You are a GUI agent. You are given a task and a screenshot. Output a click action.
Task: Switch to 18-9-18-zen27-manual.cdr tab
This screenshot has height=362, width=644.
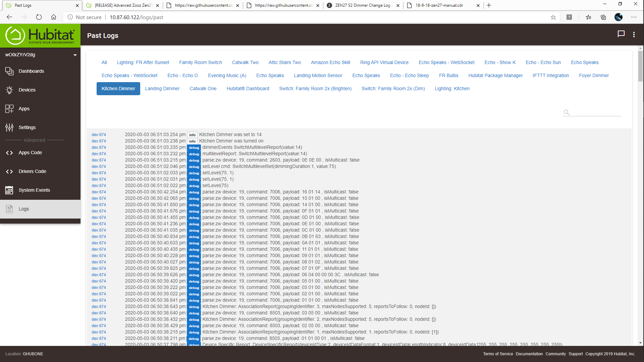(x=443, y=5)
